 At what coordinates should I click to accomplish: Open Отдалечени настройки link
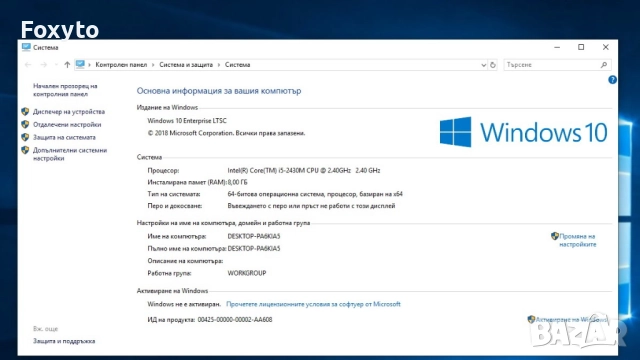tap(67, 124)
